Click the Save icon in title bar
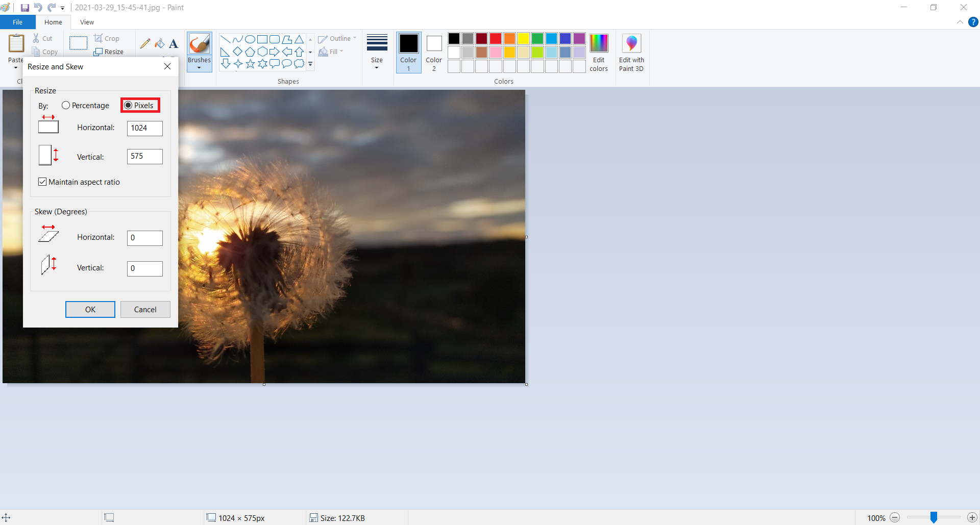The width and height of the screenshot is (980, 525). (x=24, y=7)
